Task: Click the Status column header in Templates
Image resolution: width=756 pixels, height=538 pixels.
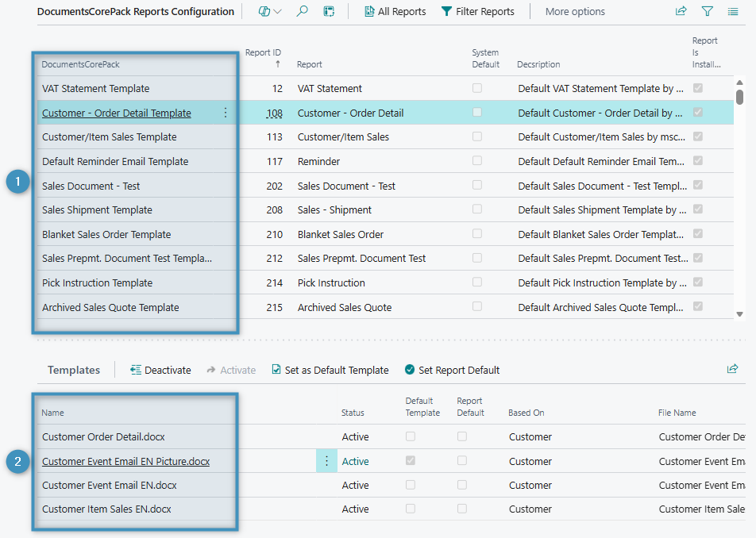Action: pos(353,413)
